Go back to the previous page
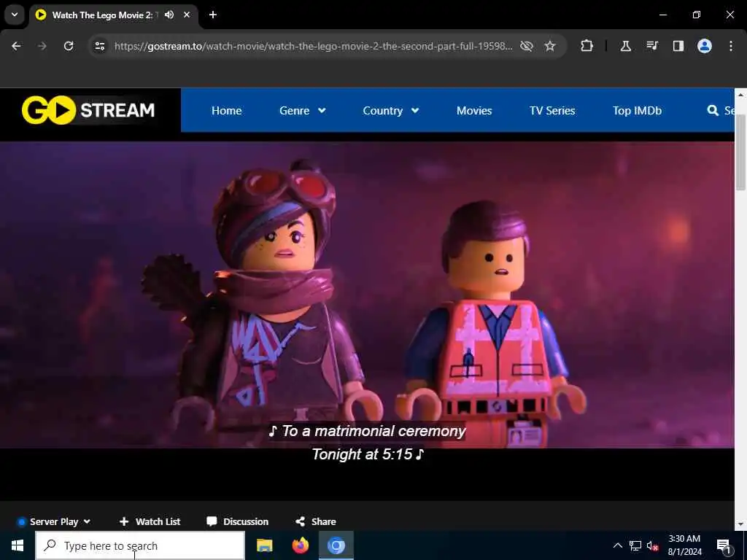Screen dimensions: 747x560 point(16,46)
